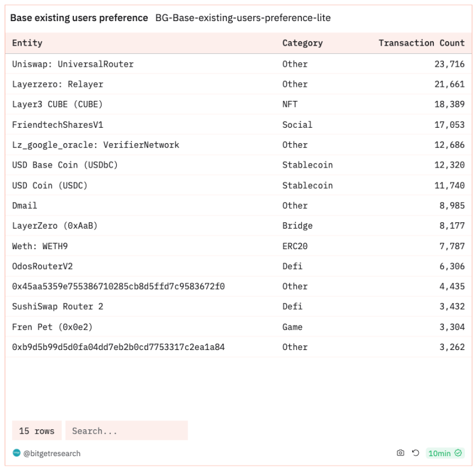Click the Base existing users preference title

[x=79, y=18]
